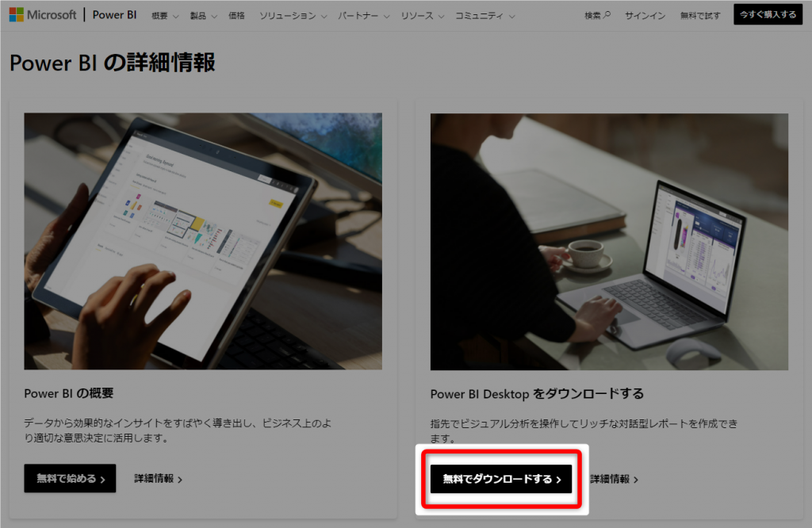Expand the 製品 menu
The width and height of the screenshot is (812, 528).
coord(203,16)
